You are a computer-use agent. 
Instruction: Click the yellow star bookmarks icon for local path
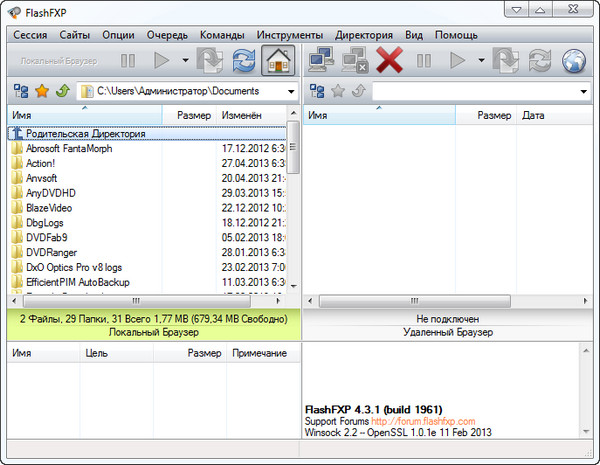click(x=42, y=91)
